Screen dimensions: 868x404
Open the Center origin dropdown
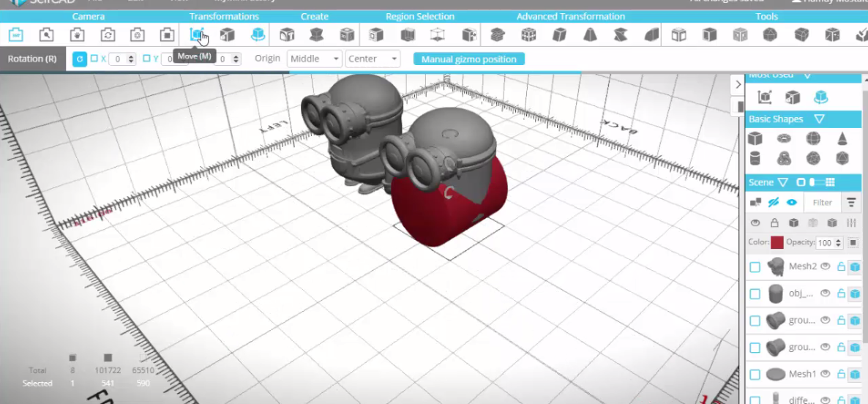pyautogui.click(x=373, y=59)
